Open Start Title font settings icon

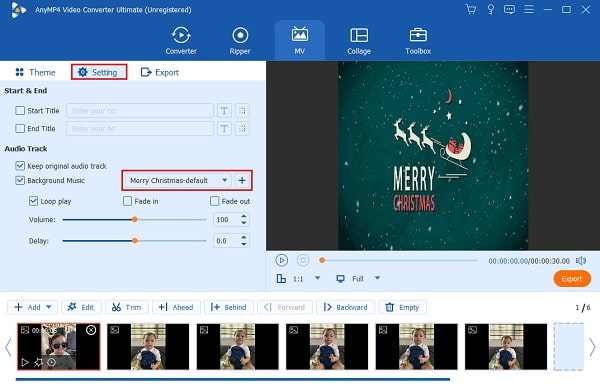224,111
